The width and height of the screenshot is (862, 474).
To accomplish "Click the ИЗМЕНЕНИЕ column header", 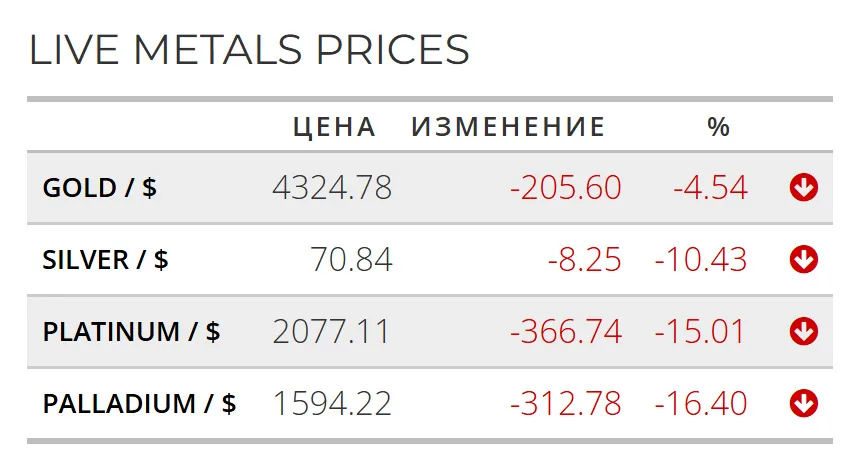I will click(x=508, y=127).
